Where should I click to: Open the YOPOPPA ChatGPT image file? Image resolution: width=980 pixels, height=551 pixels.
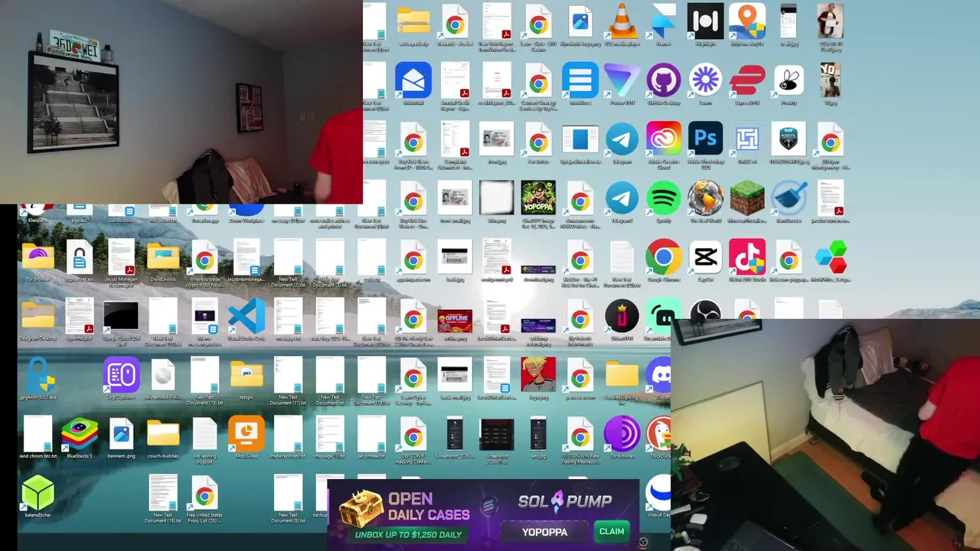538,199
